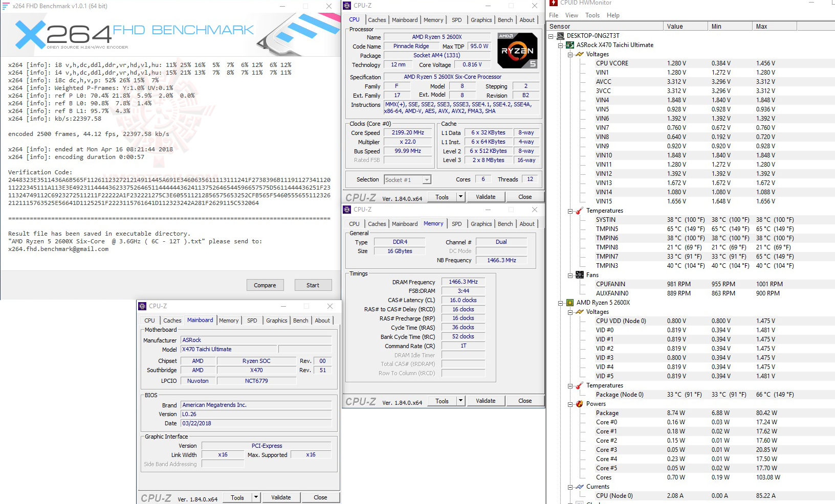
Task: Click the CPUID HWMonitor title bar icon
Action: 553,3
